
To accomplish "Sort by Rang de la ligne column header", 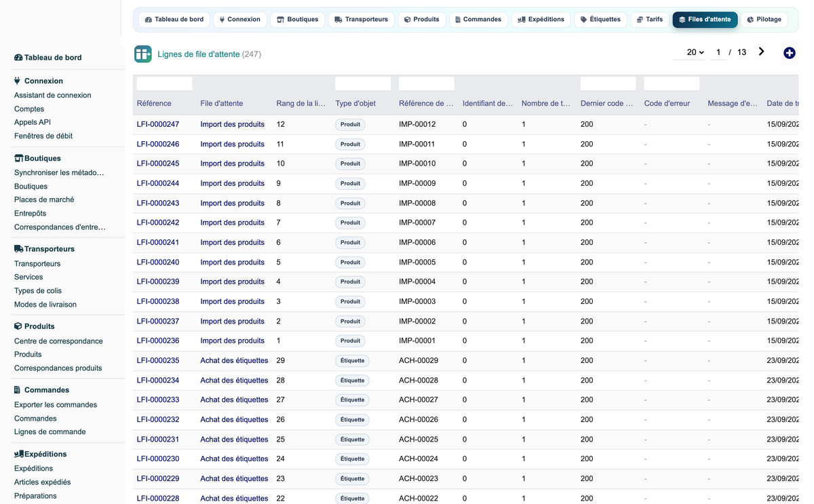I will coord(301,104).
